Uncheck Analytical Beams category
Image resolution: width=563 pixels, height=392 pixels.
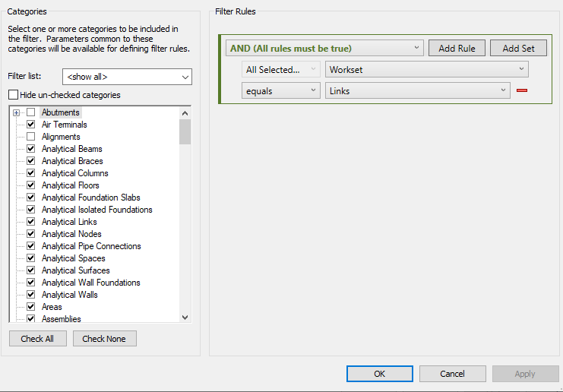tap(31, 149)
